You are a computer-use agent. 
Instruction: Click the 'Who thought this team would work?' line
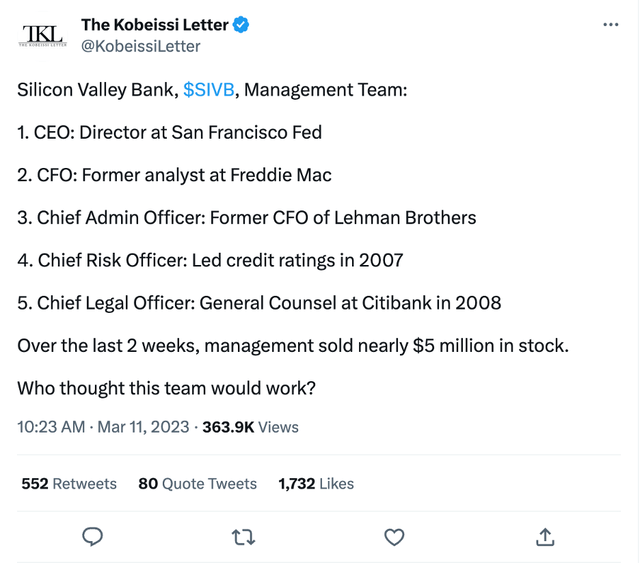[x=167, y=388]
